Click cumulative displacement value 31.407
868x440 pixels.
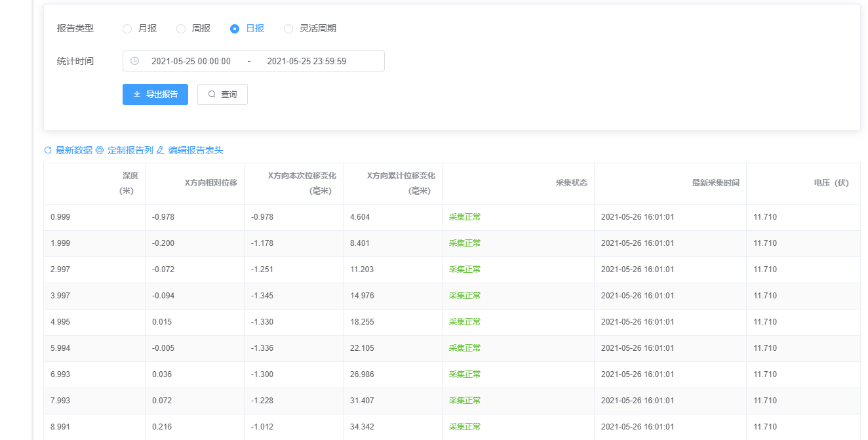pos(362,401)
